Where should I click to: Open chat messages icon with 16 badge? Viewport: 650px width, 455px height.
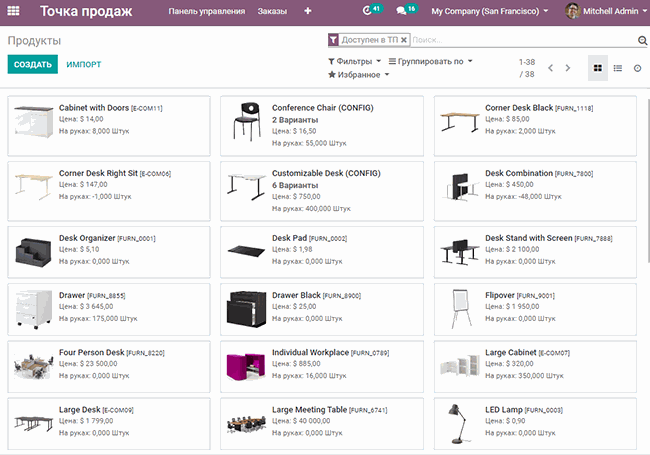(x=408, y=10)
